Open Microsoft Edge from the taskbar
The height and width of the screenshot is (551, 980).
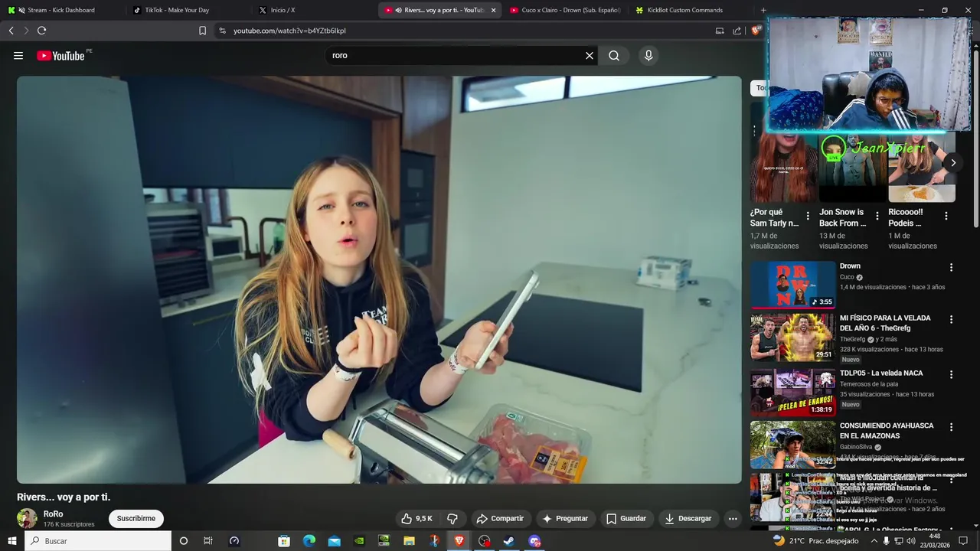tap(309, 541)
